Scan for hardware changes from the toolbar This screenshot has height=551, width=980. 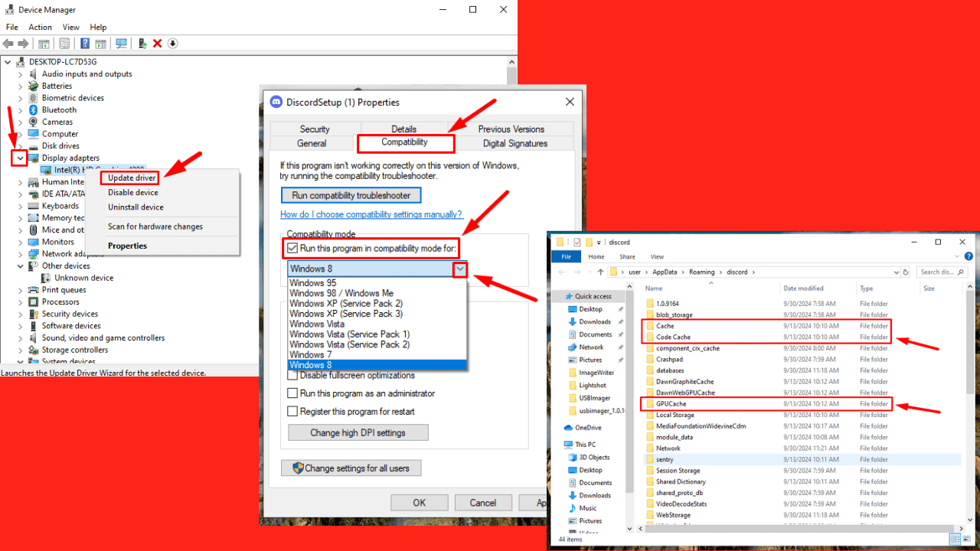coord(120,44)
